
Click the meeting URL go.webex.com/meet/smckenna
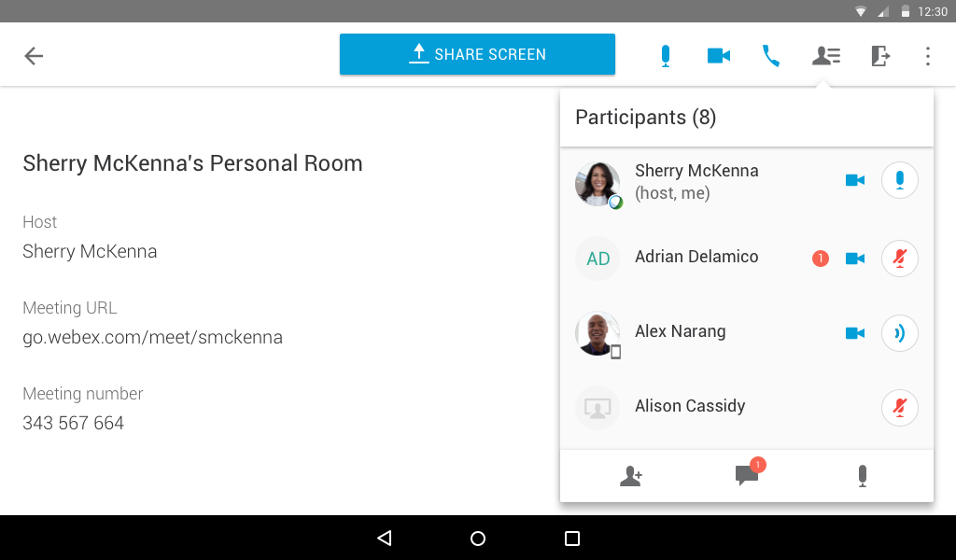click(152, 337)
